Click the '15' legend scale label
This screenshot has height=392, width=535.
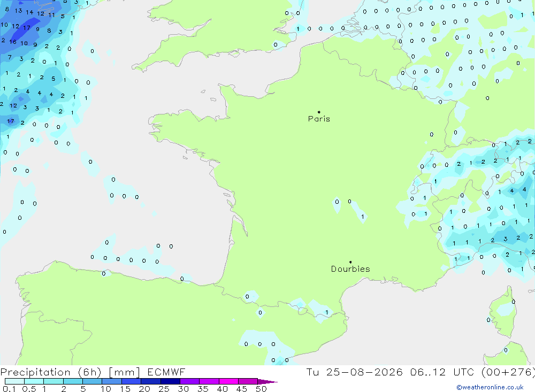point(125,389)
